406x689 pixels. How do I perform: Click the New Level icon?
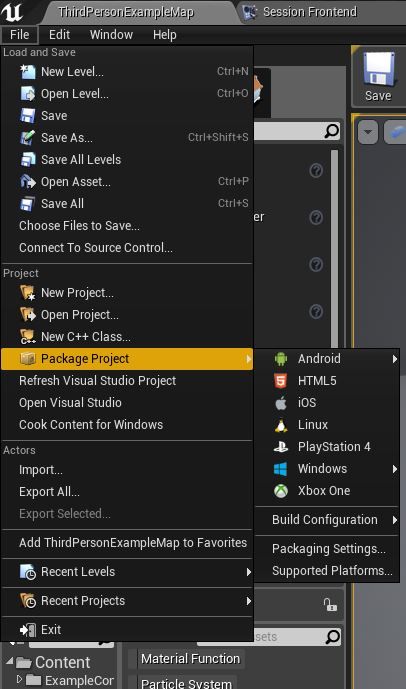pyautogui.click(x=28, y=72)
